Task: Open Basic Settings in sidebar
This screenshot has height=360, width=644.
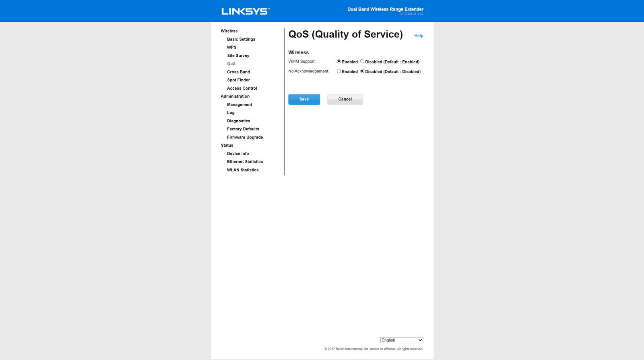Action: pyautogui.click(x=241, y=39)
